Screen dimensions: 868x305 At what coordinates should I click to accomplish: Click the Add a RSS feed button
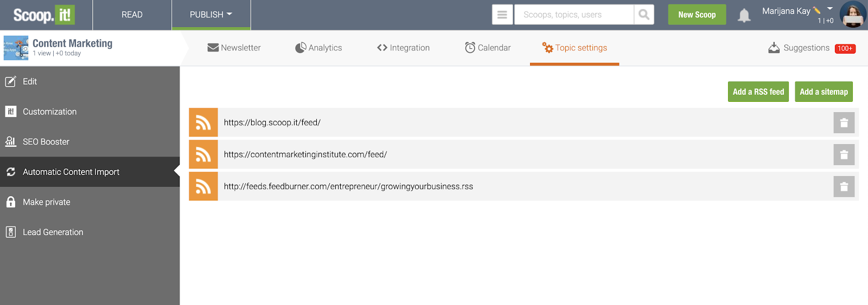(758, 92)
